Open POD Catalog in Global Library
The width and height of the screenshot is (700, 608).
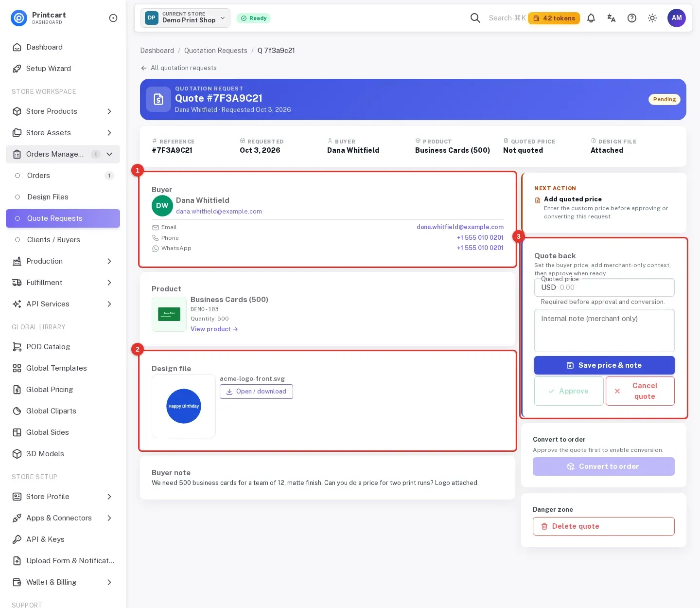(63, 347)
